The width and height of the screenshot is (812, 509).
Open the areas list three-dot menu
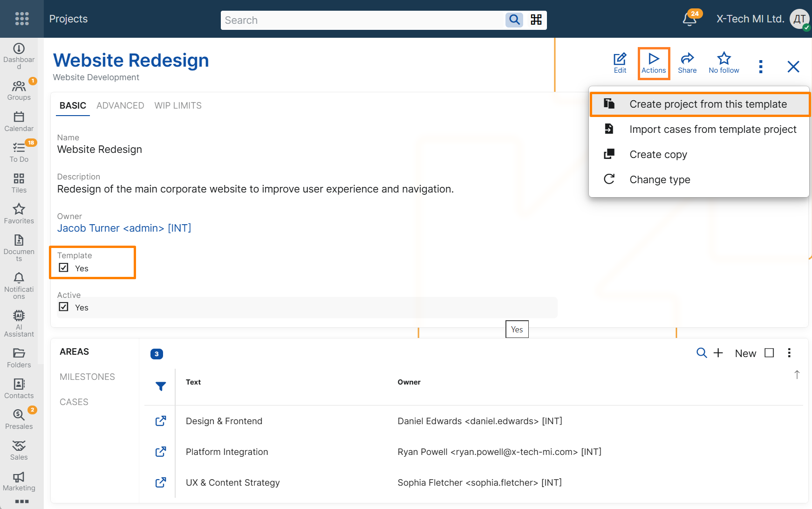[x=789, y=353]
